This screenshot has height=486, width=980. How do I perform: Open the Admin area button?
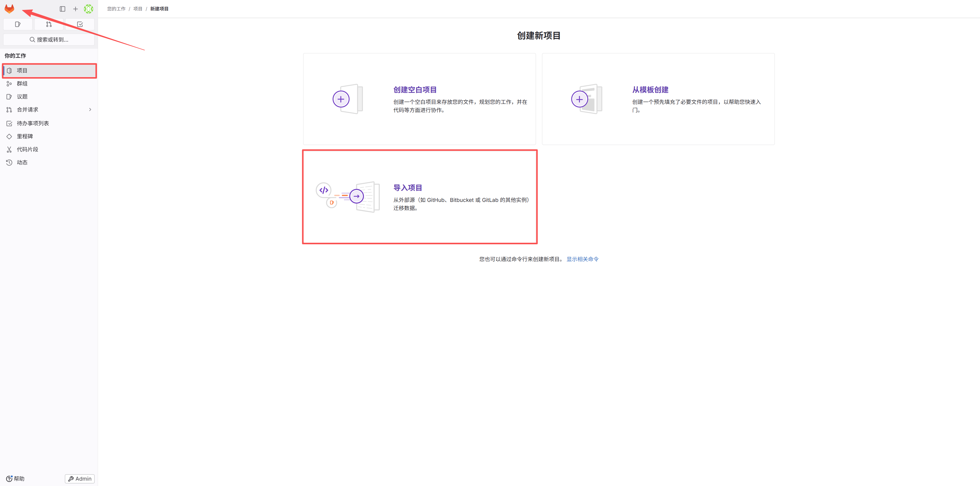tap(80, 479)
